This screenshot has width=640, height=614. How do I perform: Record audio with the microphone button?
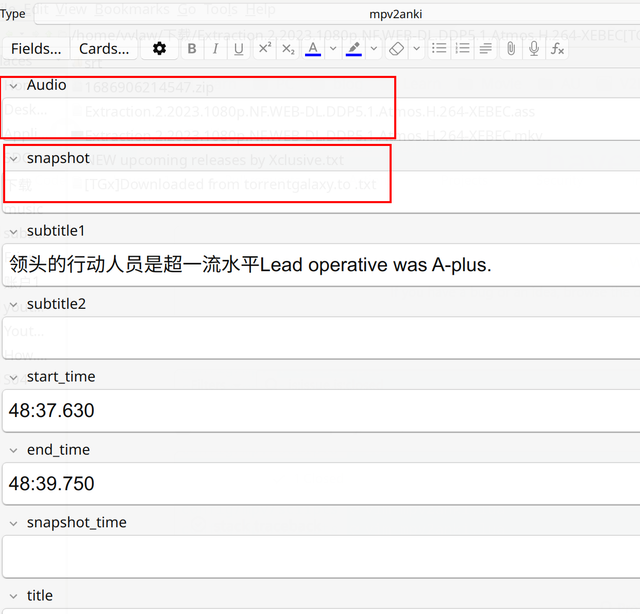534,49
